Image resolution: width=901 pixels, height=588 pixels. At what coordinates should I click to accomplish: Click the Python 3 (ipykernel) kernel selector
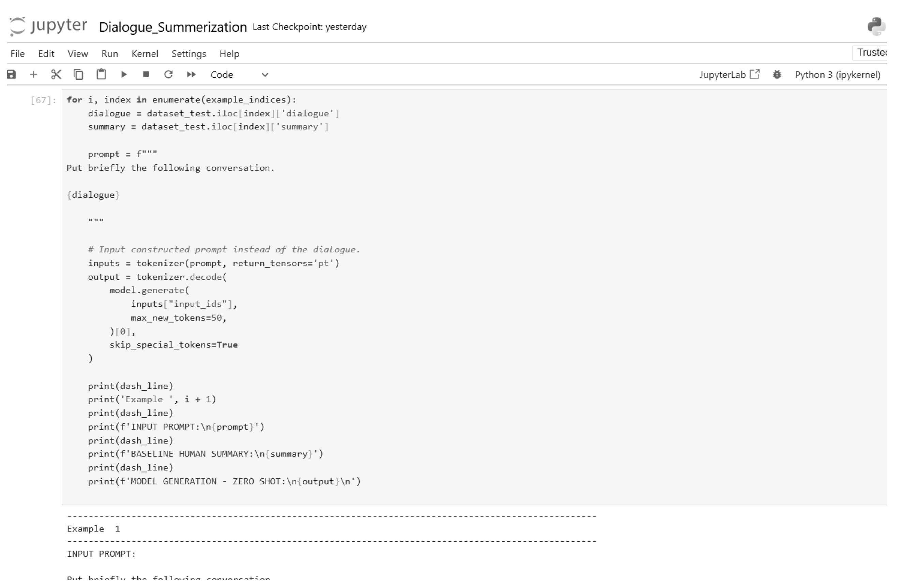[837, 75]
